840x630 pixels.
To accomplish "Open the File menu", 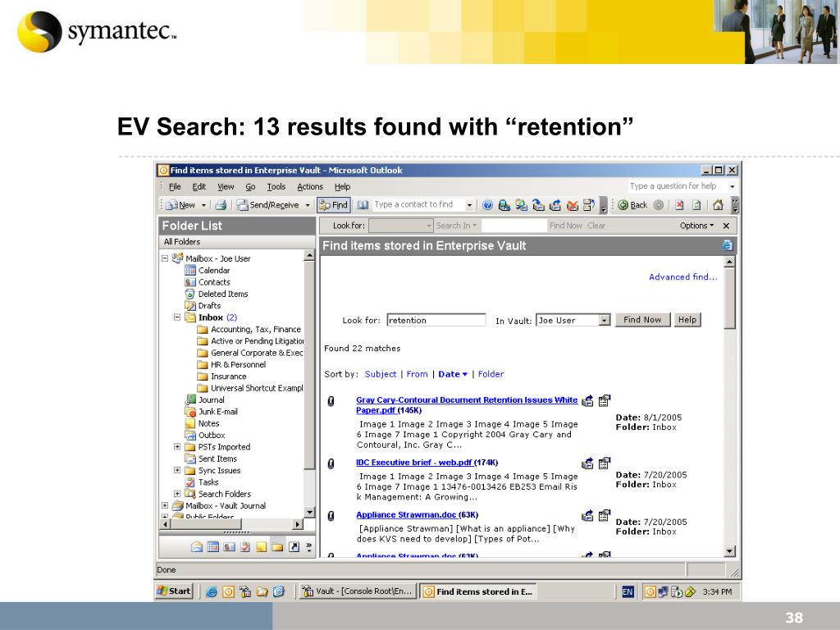I will pos(175,186).
